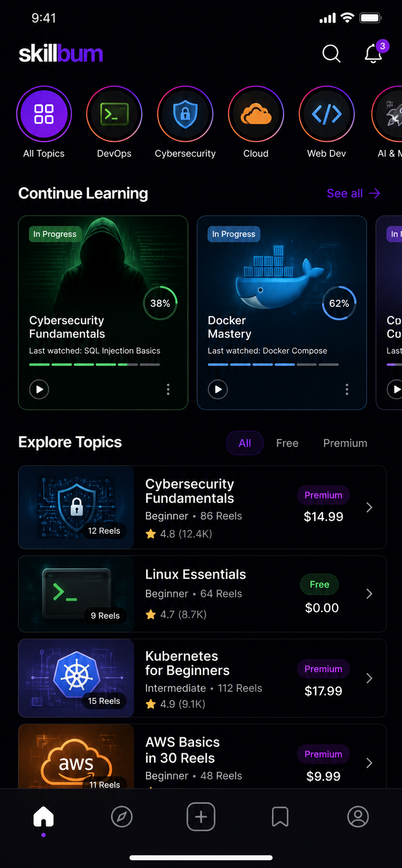
Task: Click the 62% circular progress indicator
Action: [339, 303]
